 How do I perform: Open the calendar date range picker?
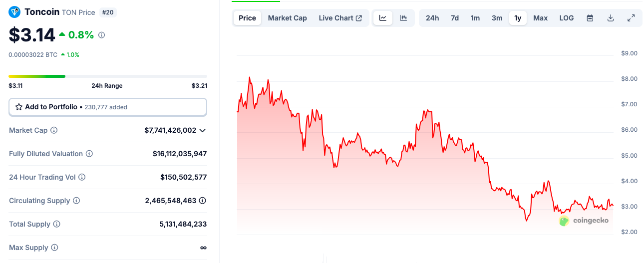tap(590, 18)
